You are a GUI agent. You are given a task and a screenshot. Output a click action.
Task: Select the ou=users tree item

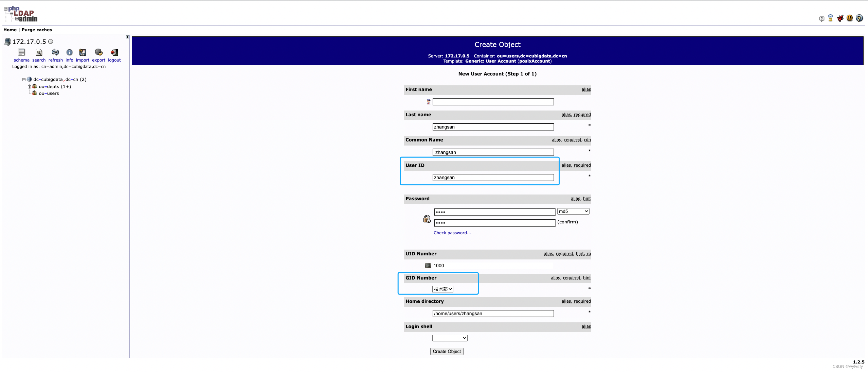pos(48,93)
